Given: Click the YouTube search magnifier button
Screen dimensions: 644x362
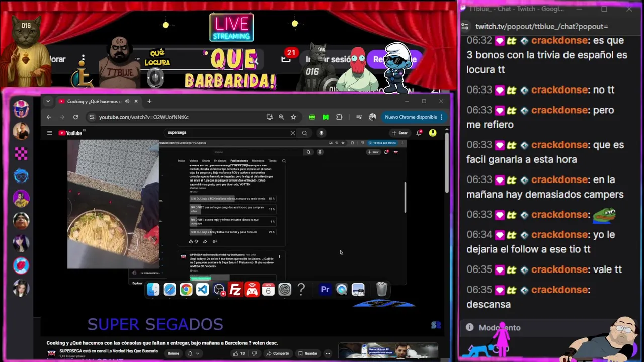Looking at the screenshot, I should 304,133.
